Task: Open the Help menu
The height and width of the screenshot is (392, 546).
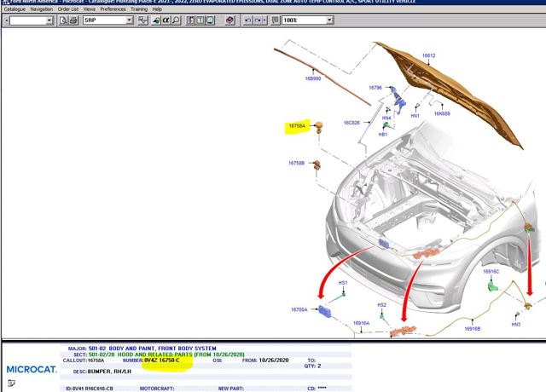Action: point(157,9)
